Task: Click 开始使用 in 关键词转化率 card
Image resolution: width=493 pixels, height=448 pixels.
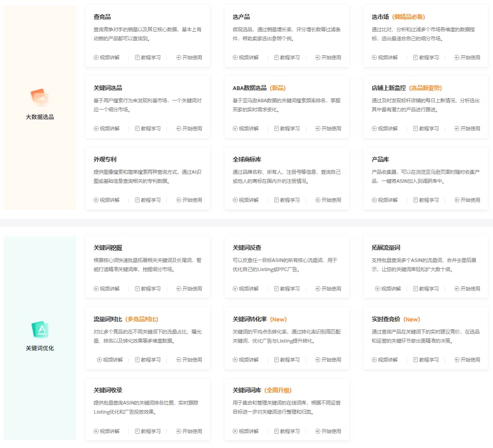Action: [328, 360]
